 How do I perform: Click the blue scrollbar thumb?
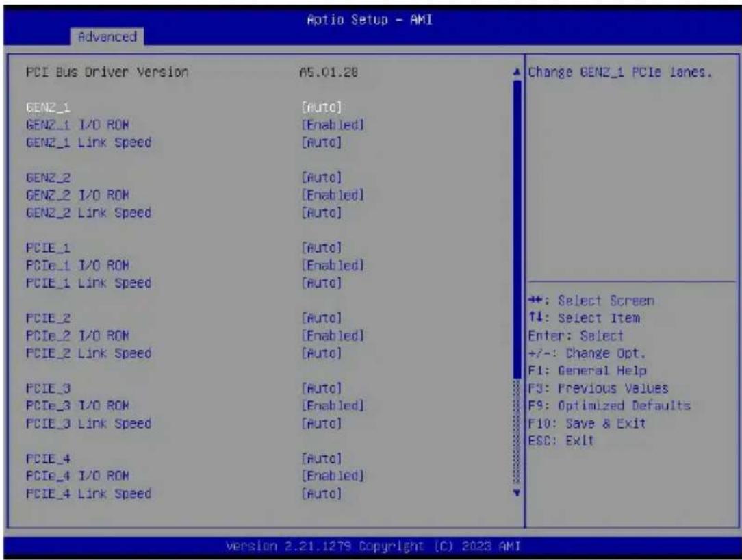[517, 229]
